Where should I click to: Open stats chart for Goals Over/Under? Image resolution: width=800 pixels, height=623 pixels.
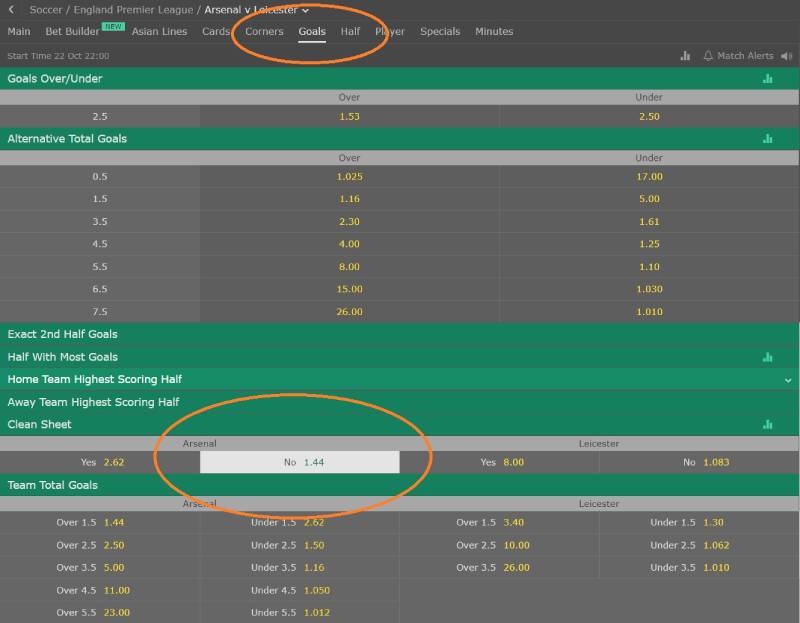click(768, 79)
